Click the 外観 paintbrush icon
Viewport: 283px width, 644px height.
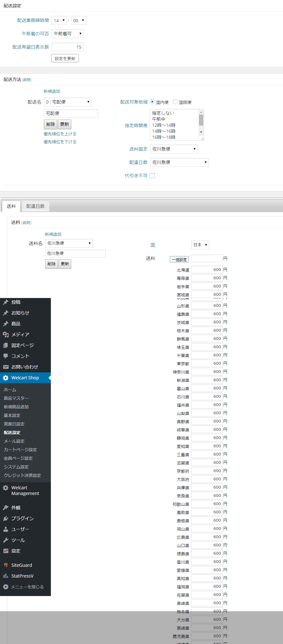coord(6,508)
